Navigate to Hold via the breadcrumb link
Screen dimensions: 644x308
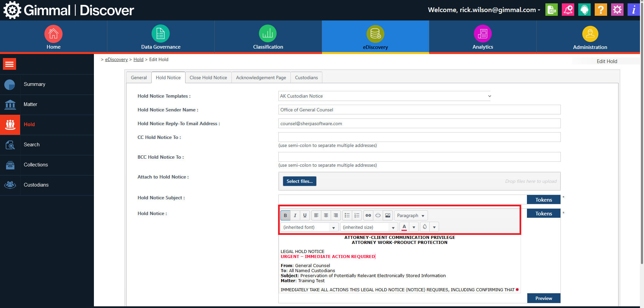click(138, 59)
